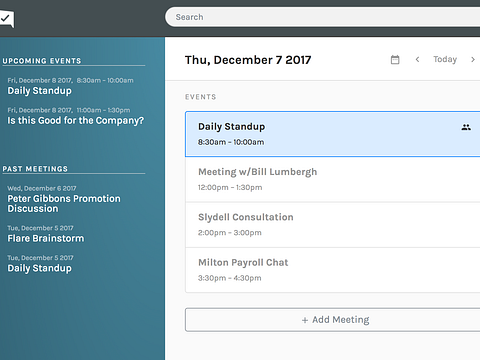Open upcoming Daily Standup on December 8
Image resolution: width=480 pixels, height=360 pixels.
coord(39,91)
